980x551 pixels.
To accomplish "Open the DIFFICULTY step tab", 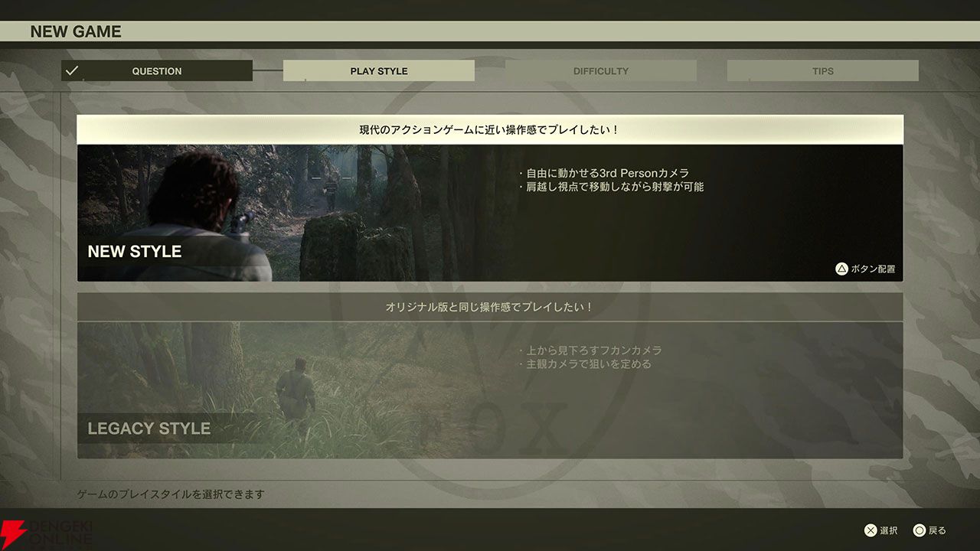I will (x=601, y=71).
